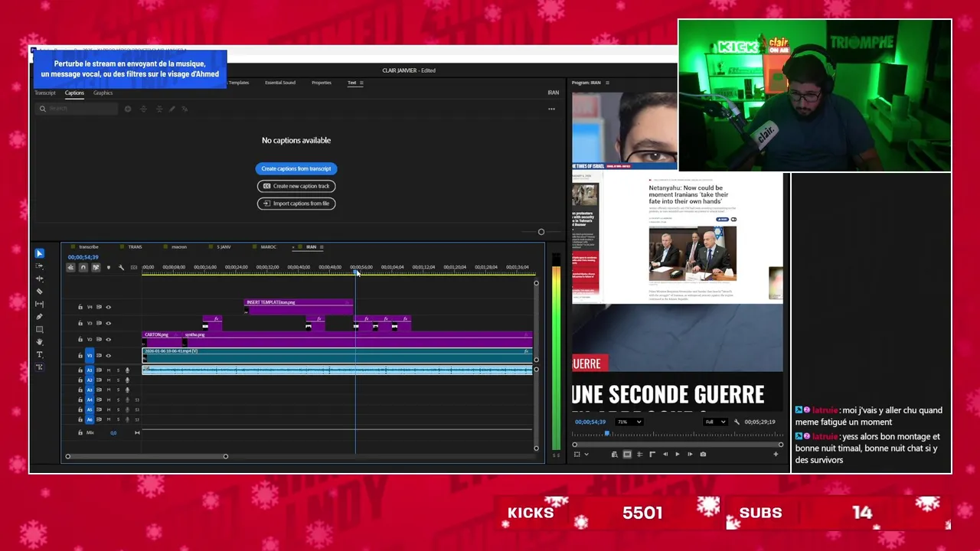
Task: Solo audio track A1
Action: (x=118, y=370)
